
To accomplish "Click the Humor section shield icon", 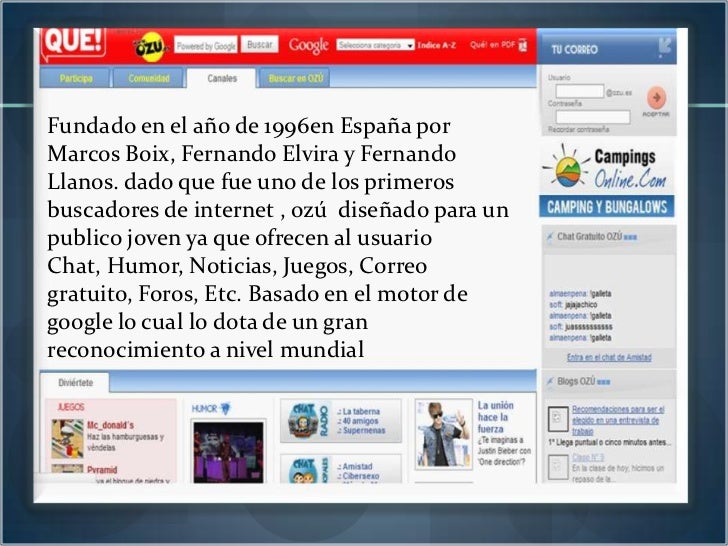I will (225, 409).
